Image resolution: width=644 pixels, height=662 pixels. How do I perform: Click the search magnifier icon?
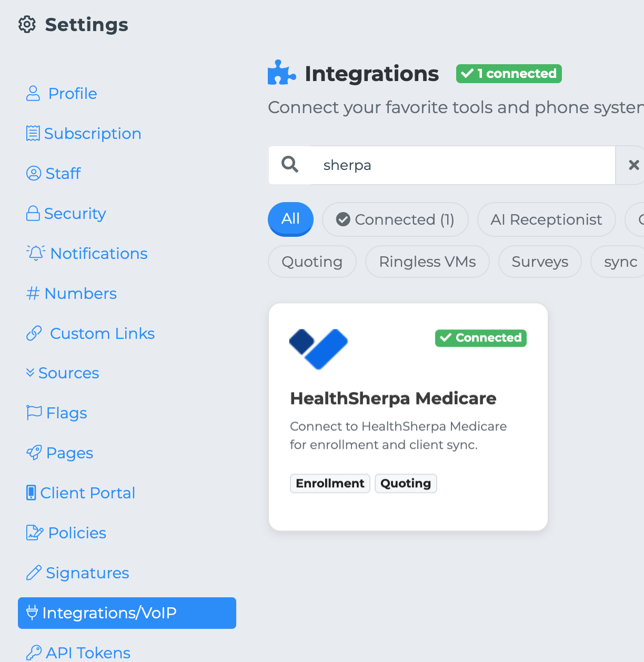coord(290,165)
